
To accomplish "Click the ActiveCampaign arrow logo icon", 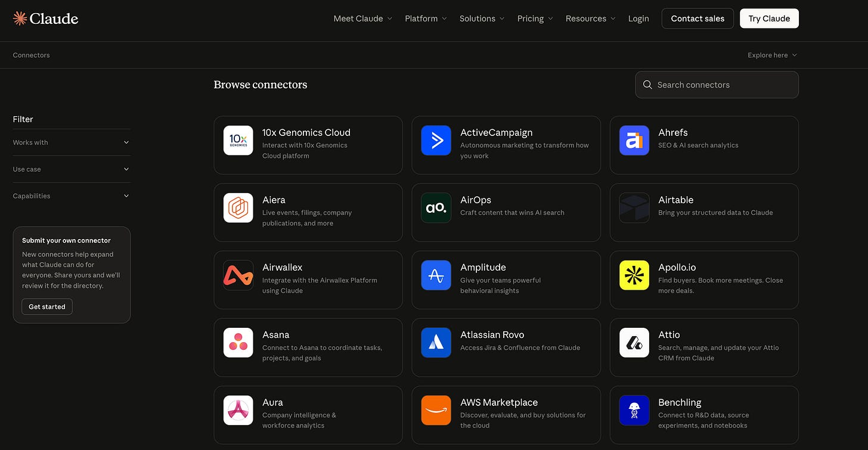I will coord(436,140).
